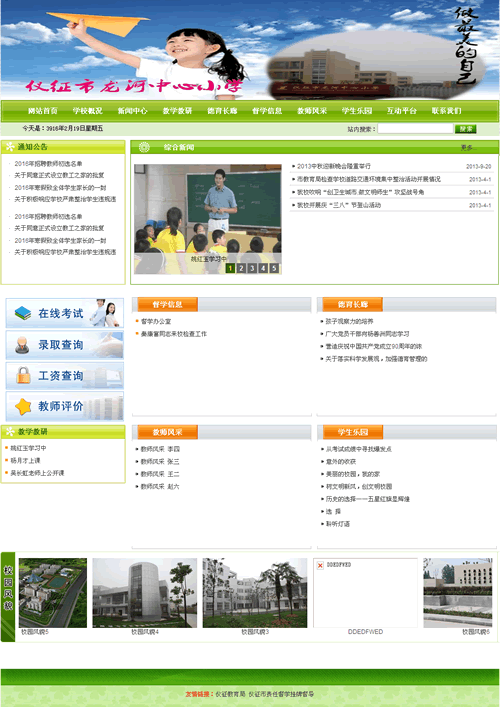Open the 工资查询 salary lookup banner
Image resolution: width=500 pixels, height=707 pixels.
point(64,376)
